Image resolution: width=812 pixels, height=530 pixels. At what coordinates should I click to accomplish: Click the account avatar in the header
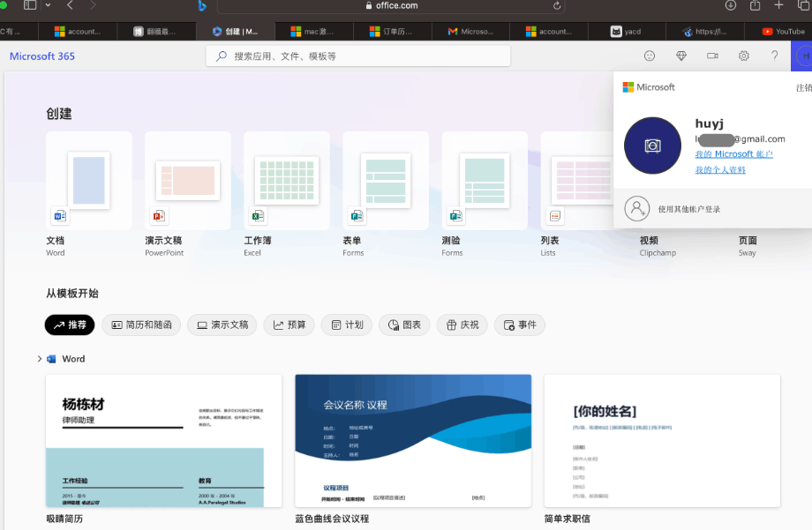coord(804,56)
